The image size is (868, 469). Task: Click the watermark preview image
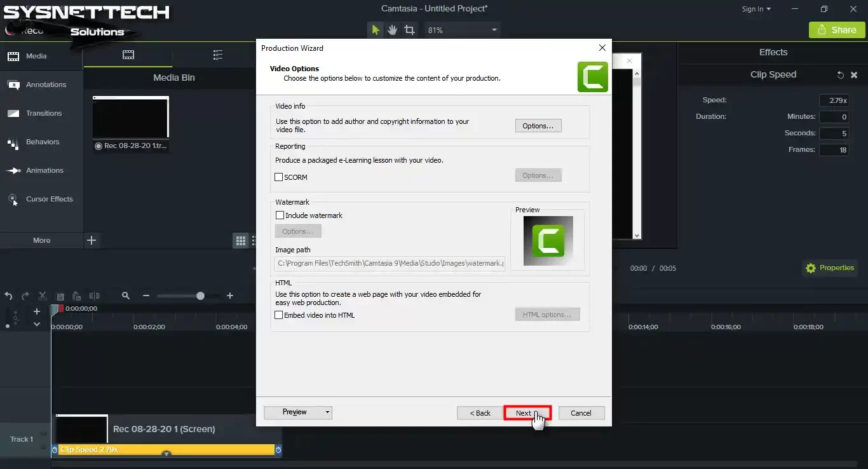[548, 241]
